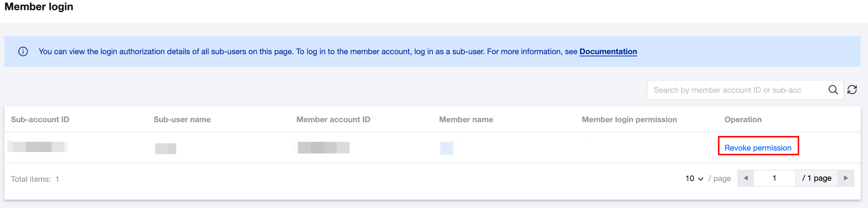Screen dimensions: 868x208
Task: Select the blurred member account ID cell
Action: pyautogui.click(x=323, y=148)
